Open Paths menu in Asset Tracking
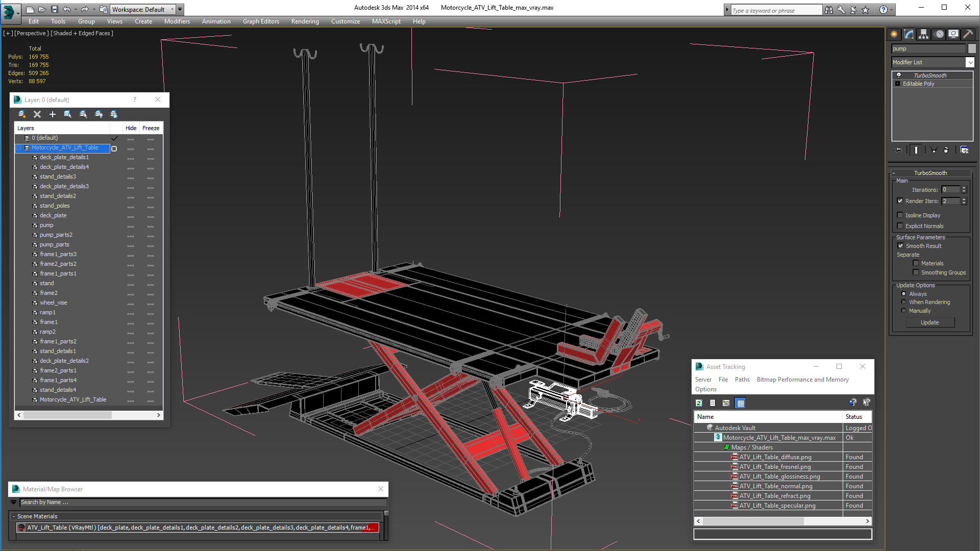Image resolution: width=980 pixels, height=551 pixels. click(x=742, y=380)
